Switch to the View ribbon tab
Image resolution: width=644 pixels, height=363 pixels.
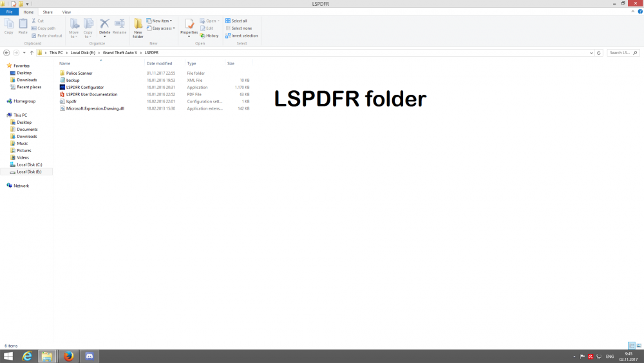tap(66, 12)
